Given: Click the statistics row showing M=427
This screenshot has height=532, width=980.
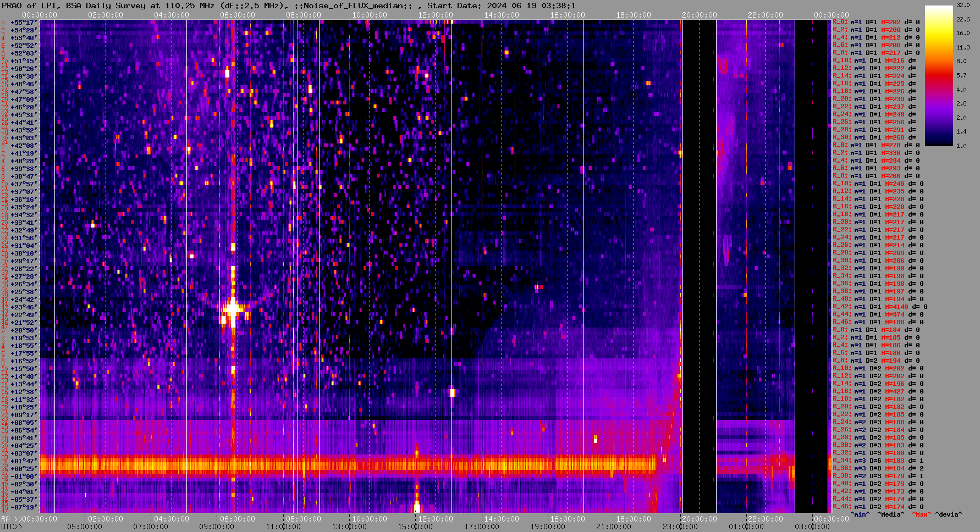Looking at the screenshot, I should 878,392.
